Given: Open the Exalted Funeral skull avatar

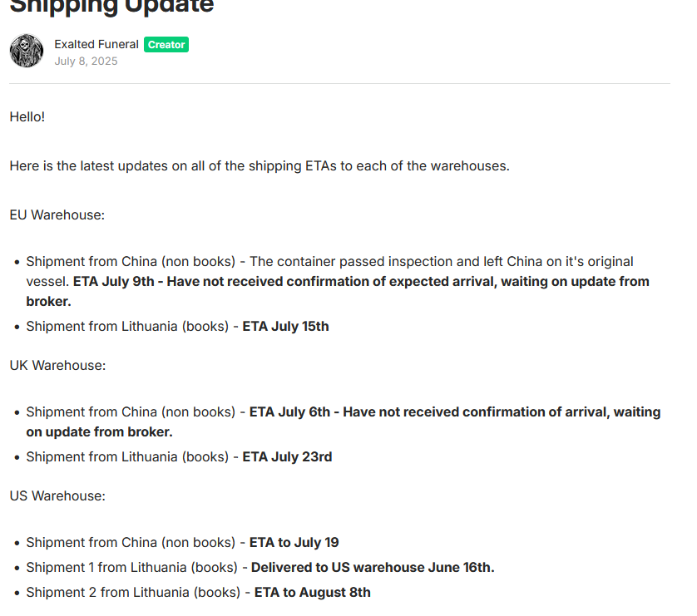Looking at the screenshot, I should coord(27,51).
